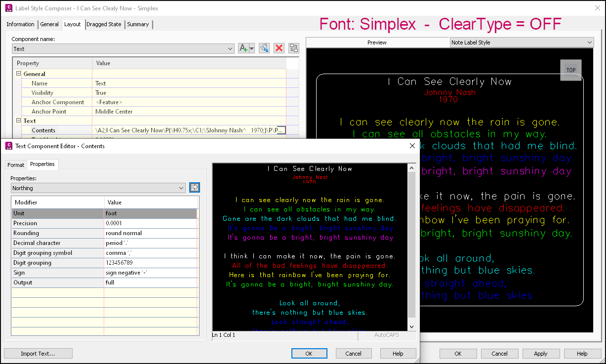
Task: Switch to the Dragged State tab
Action: coord(104,24)
